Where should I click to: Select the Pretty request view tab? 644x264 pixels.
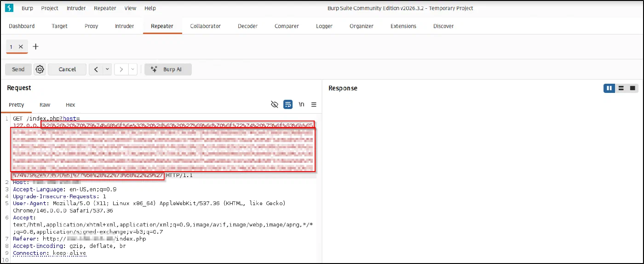click(x=17, y=105)
